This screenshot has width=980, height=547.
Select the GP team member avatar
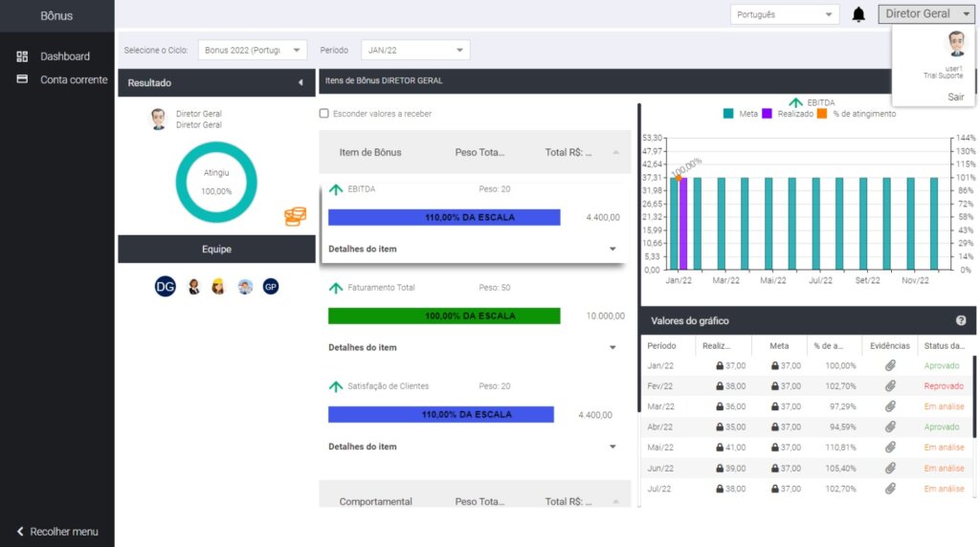(x=271, y=287)
